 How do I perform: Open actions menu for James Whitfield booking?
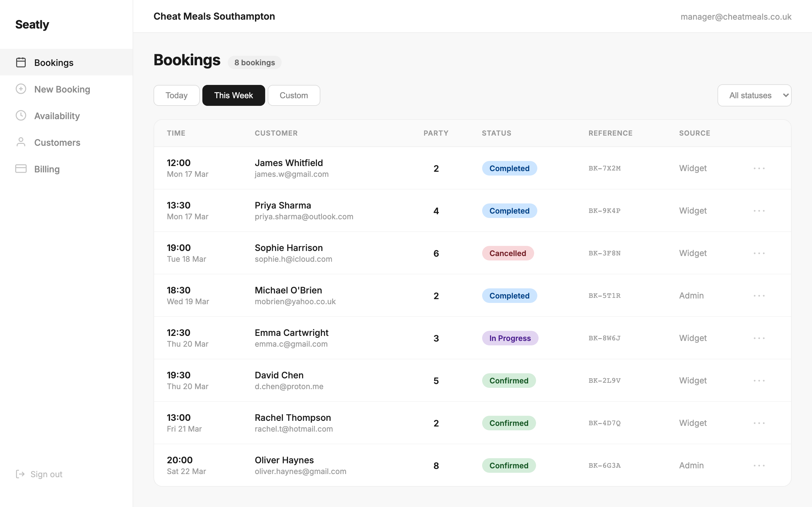[759, 168]
